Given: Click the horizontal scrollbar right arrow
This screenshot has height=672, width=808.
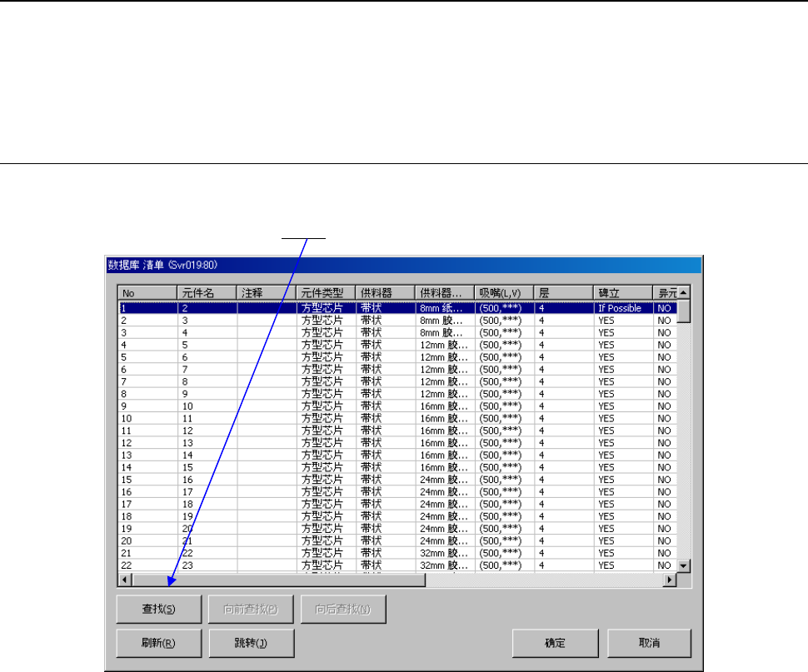Looking at the screenshot, I should 670,580.
